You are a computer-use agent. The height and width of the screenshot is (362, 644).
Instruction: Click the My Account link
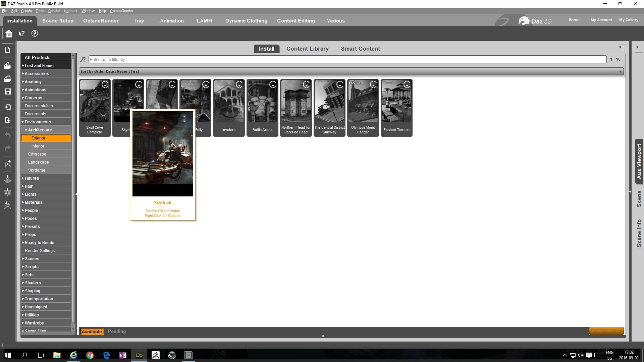click(601, 20)
